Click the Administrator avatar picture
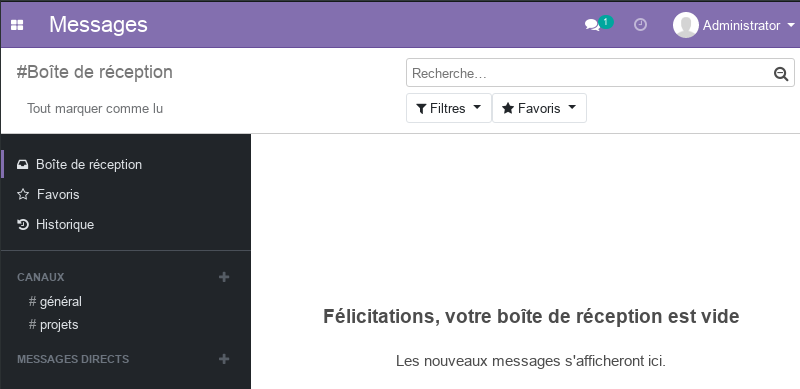The height and width of the screenshot is (389, 800). coord(685,25)
